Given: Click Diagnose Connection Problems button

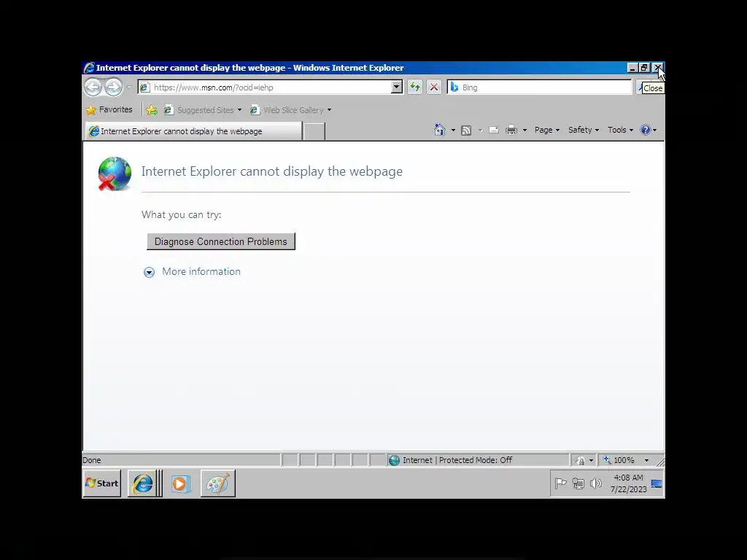Looking at the screenshot, I should point(221,241).
